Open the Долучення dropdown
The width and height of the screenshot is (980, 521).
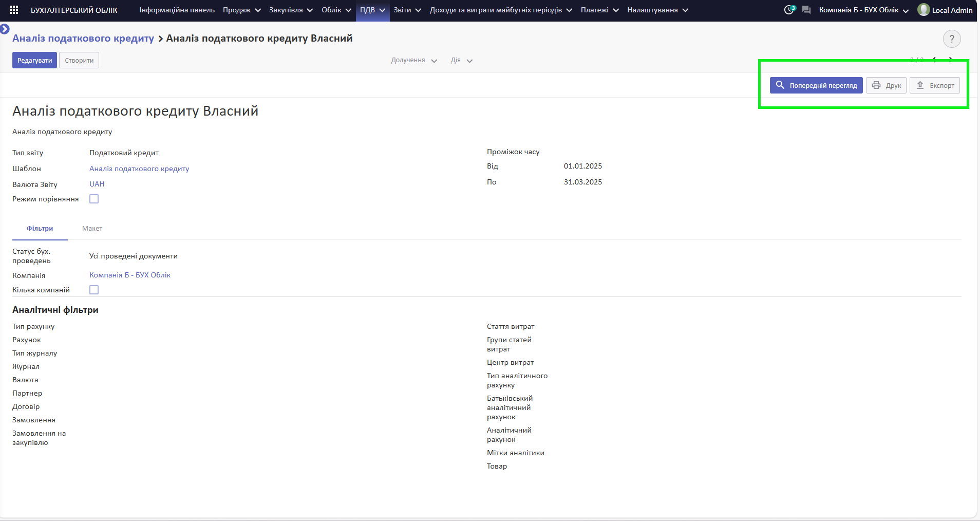(x=414, y=60)
